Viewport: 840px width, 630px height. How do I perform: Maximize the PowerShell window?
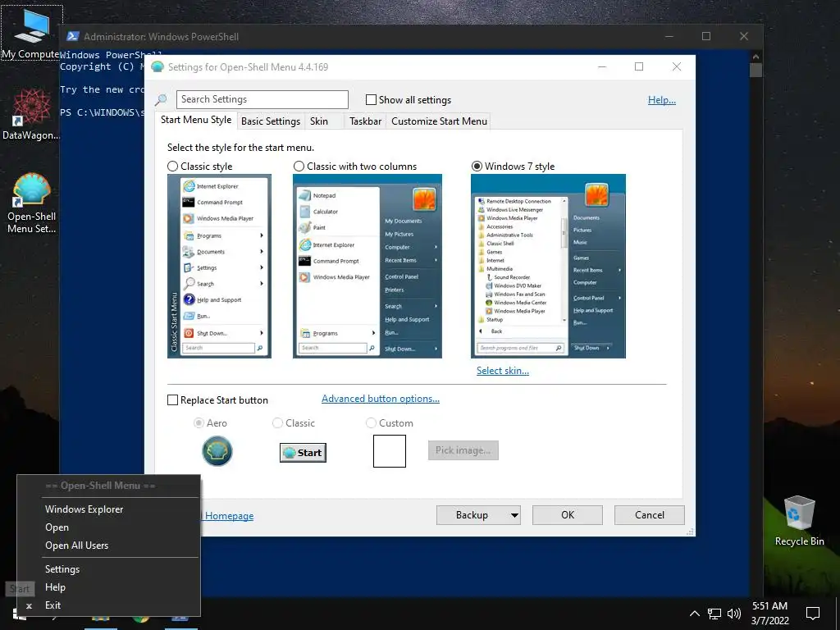point(706,36)
